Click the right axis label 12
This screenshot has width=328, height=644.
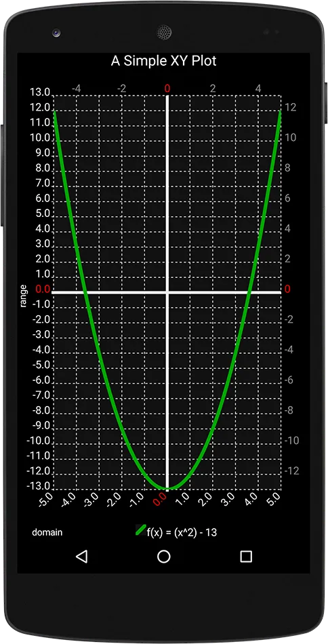[x=290, y=107]
